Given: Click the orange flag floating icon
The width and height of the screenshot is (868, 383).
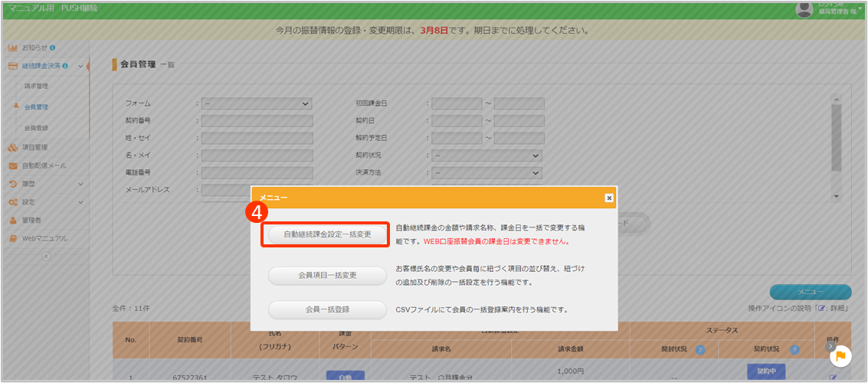Looking at the screenshot, I should click(840, 355).
